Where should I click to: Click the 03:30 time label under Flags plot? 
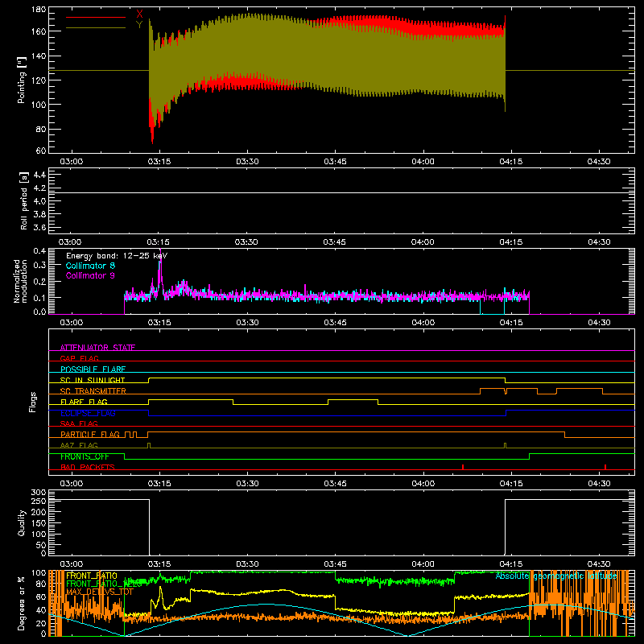click(x=247, y=484)
